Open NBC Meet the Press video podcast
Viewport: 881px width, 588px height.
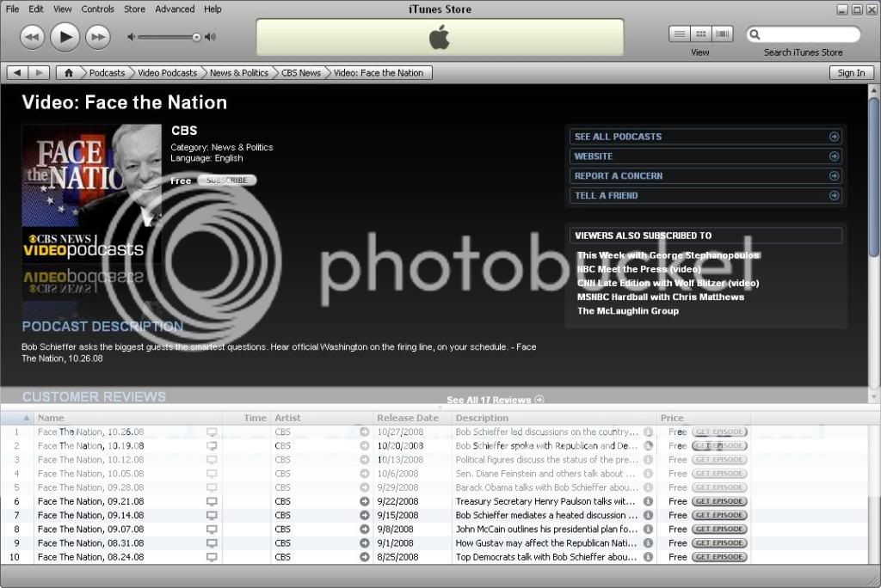[x=639, y=269]
